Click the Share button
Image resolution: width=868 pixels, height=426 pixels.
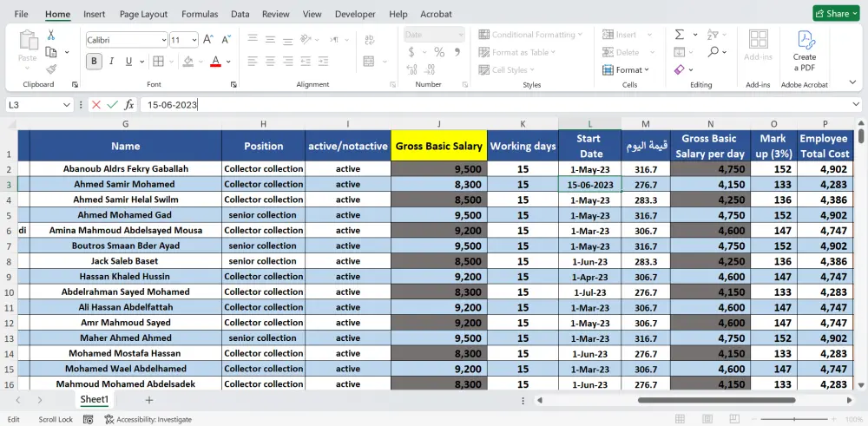coord(836,14)
